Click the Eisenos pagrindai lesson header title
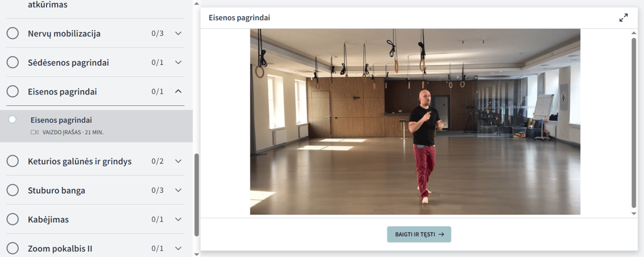This screenshot has width=644, height=257. pyautogui.click(x=239, y=18)
